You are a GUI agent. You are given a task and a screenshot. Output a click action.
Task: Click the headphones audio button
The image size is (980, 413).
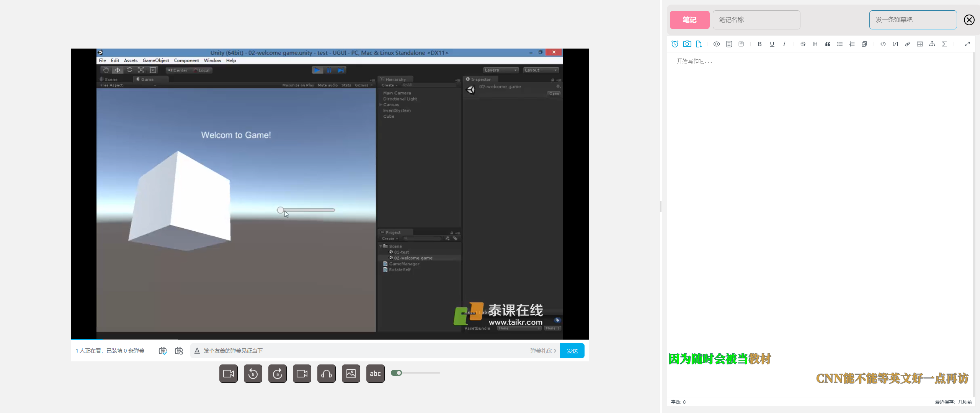tap(327, 374)
